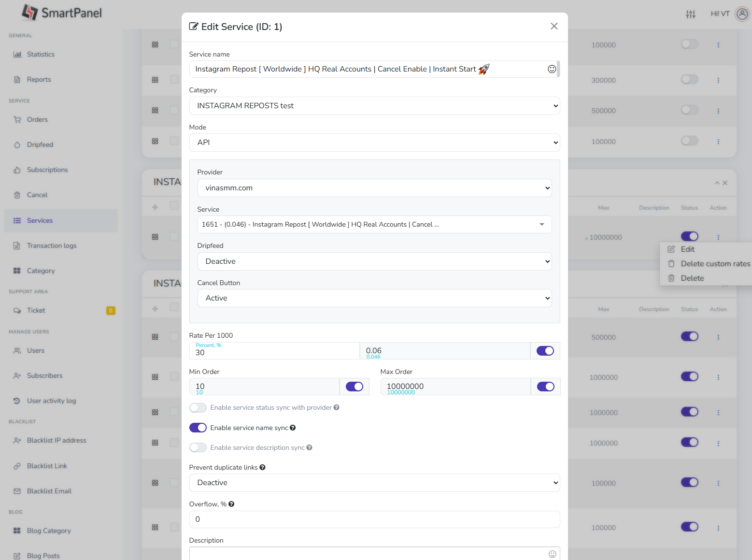This screenshot has width=752, height=560.
Task: Enable service description sync
Action: (198, 447)
